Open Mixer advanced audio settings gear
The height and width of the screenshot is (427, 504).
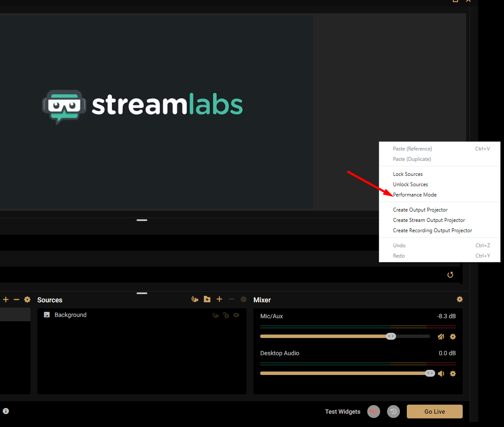[460, 299]
